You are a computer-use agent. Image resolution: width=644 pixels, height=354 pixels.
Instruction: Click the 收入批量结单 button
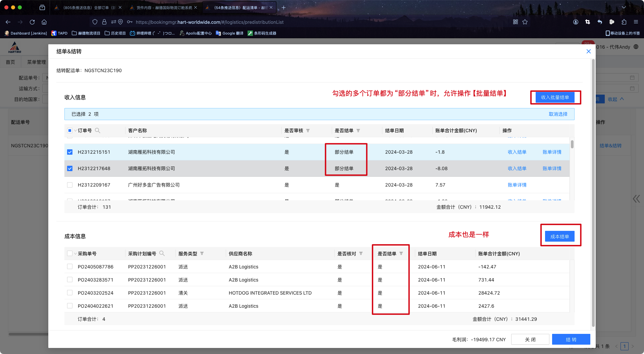point(555,97)
